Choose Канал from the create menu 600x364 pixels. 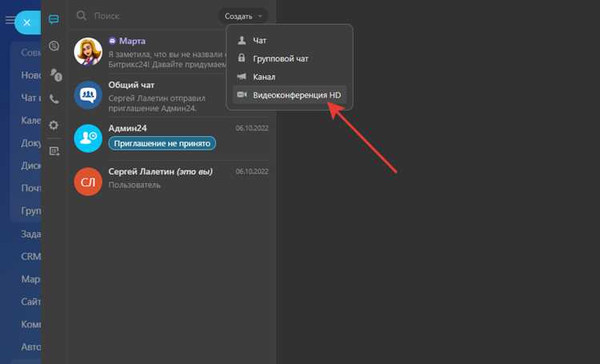pyautogui.click(x=290, y=77)
